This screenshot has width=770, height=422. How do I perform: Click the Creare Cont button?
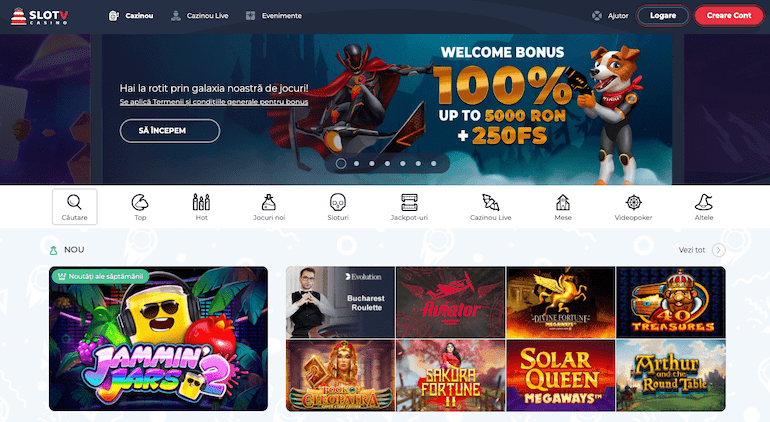coord(729,16)
